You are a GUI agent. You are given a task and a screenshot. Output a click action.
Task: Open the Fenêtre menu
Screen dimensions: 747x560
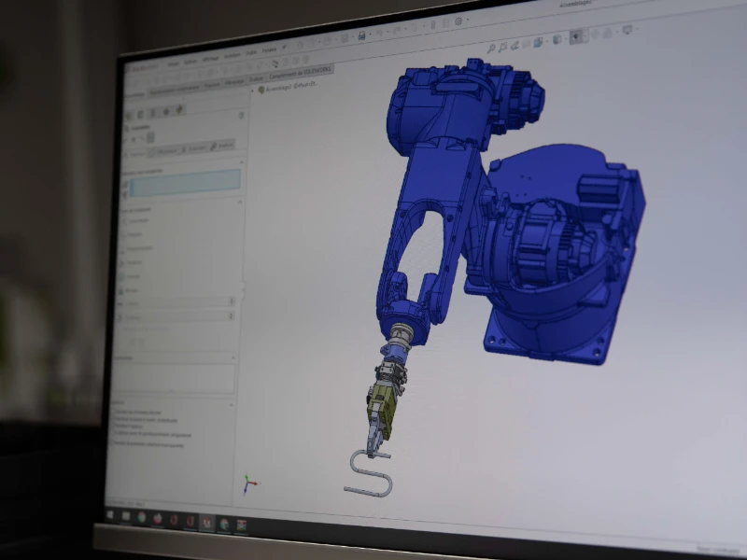[x=269, y=49]
